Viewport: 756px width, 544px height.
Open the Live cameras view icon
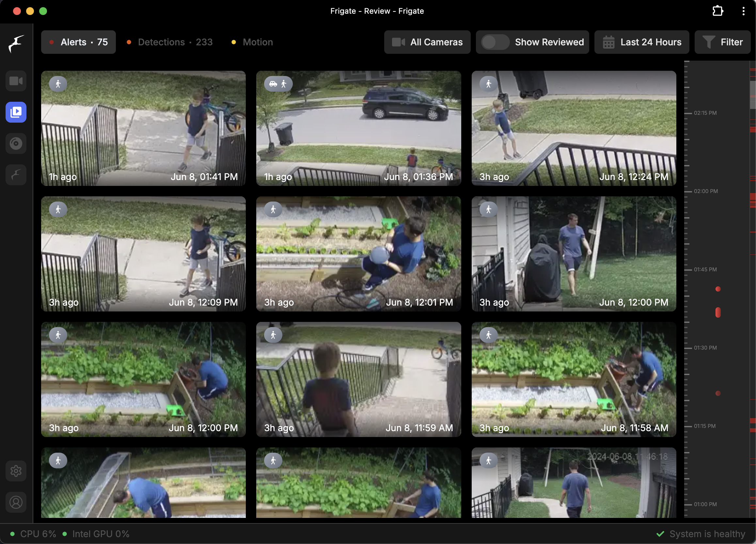16,81
